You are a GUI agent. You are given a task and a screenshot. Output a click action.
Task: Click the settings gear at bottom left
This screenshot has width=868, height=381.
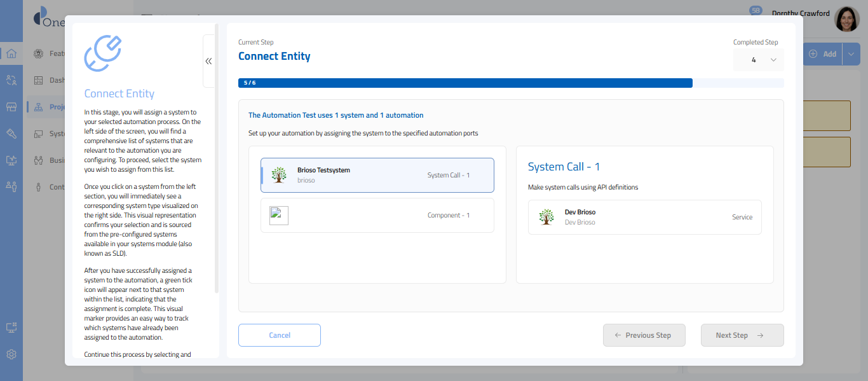[11, 354]
